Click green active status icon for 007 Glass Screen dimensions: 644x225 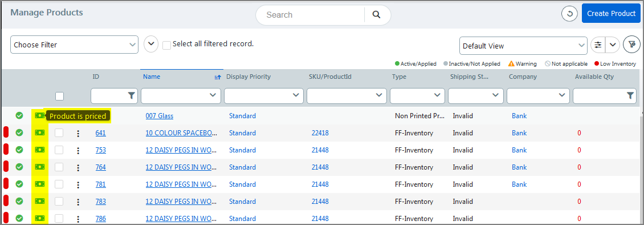click(x=19, y=115)
